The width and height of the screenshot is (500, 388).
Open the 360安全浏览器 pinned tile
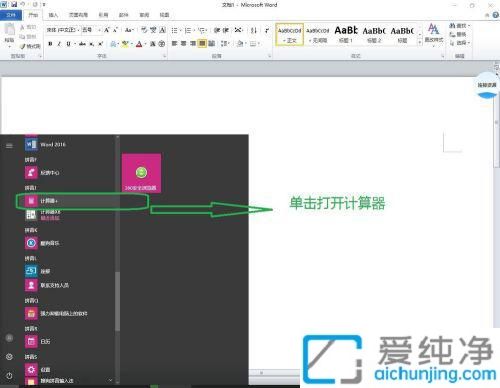pos(141,173)
